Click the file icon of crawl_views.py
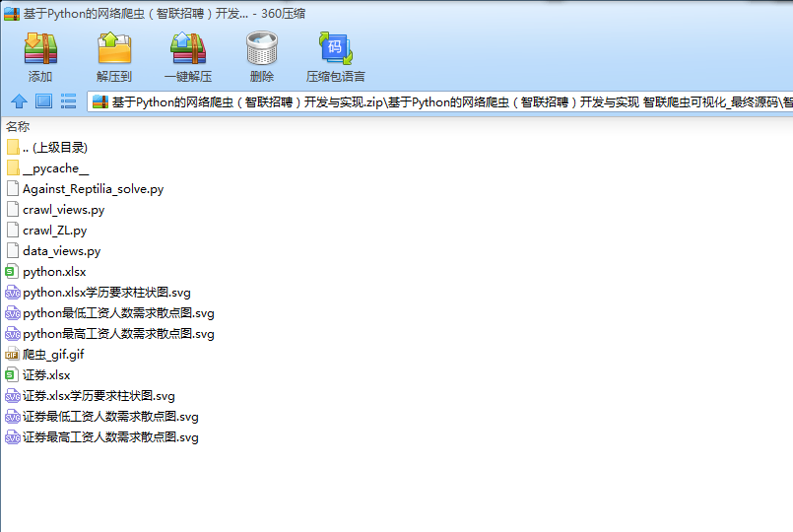Image resolution: width=793 pixels, height=532 pixels. pyautogui.click(x=13, y=210)
